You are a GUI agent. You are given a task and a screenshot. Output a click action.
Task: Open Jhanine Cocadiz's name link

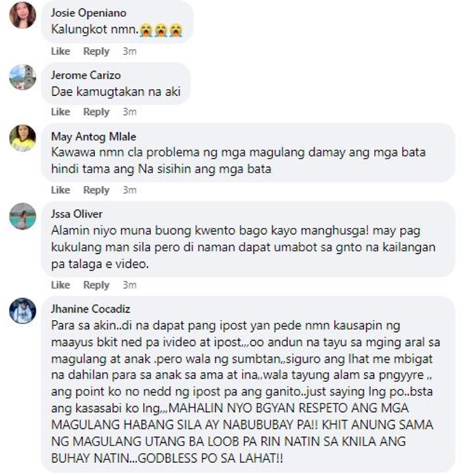click(91, 309)
